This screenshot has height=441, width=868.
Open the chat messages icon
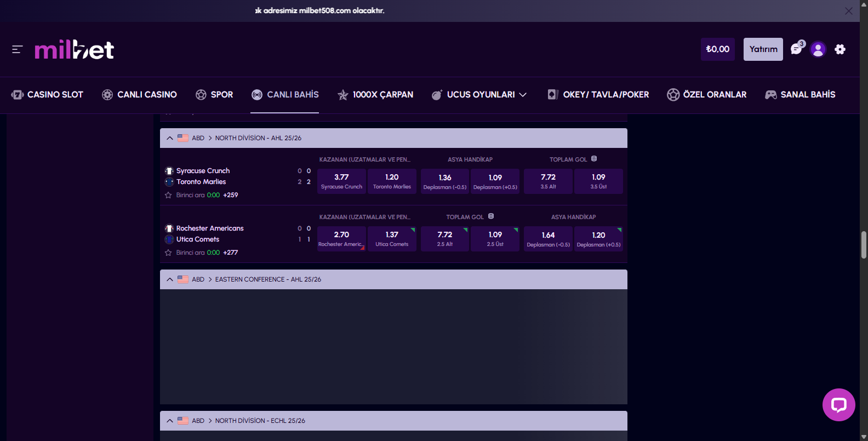pos(797,49)
